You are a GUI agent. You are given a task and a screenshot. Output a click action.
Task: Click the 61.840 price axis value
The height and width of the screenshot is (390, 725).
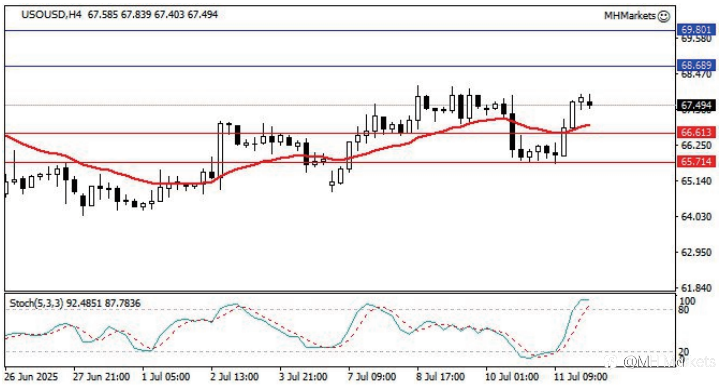[x=696, y=288]
